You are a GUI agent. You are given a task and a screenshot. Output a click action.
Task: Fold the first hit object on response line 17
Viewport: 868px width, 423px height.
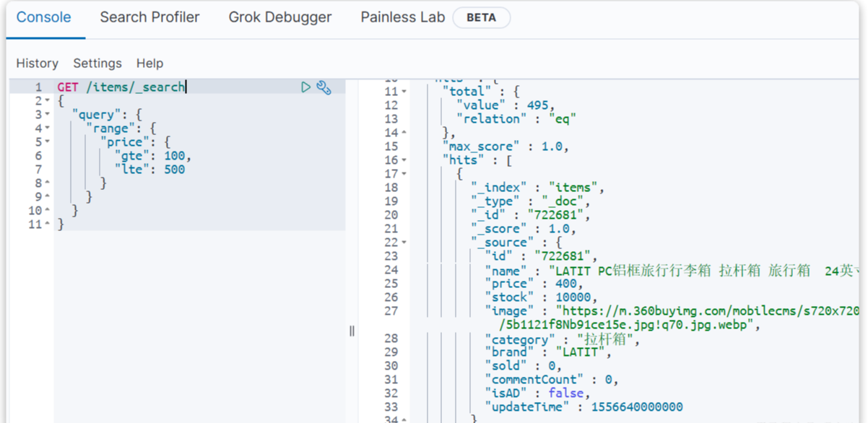click(404, 174)
